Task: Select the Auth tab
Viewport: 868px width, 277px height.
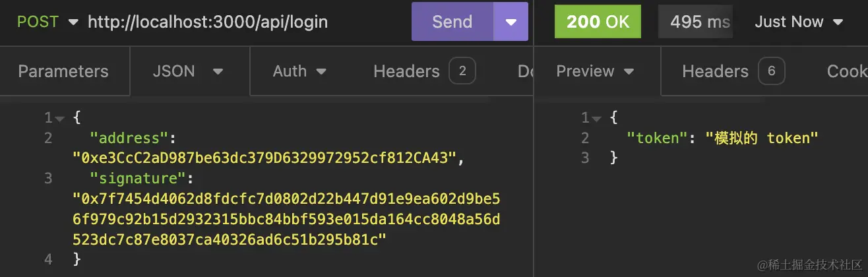Action: pyautogui.click(x=299, y=71)
